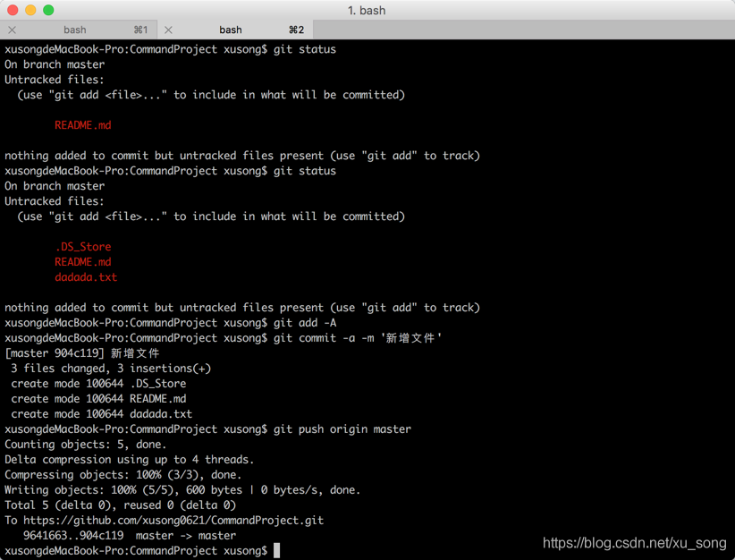Image resolution: width=735 pixels, height=560 pixels.
Task: Click the last 'nothing added to commit' line
Action: pyautogui.click(x=242, y=308)
